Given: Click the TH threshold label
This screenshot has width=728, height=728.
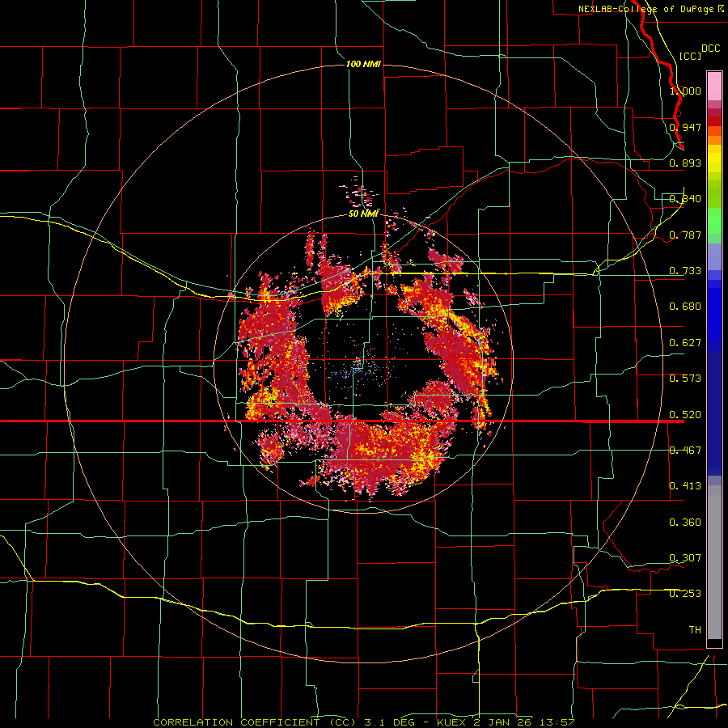Looking at the screenshot, I should pos(695,630).
